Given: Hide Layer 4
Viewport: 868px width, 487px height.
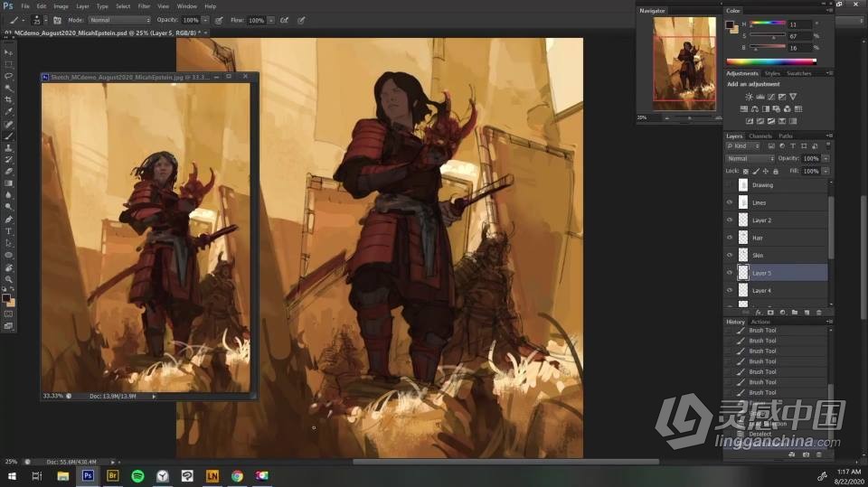Looking at the screenshot, I should point(730,290).
